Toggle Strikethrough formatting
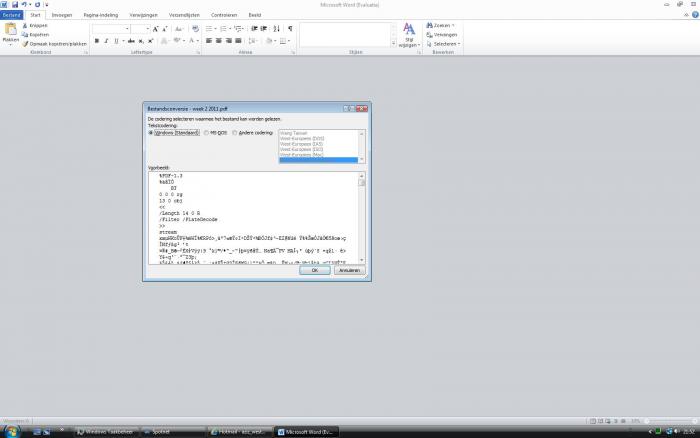Image resolution: width=700 pixels, height=438 pixels. tap(131, 41)
